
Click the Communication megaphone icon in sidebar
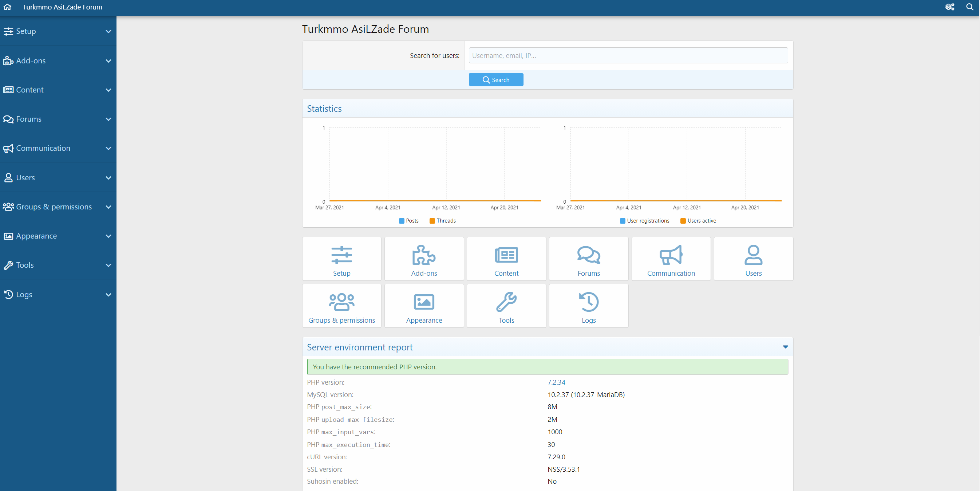click(8, 149)
